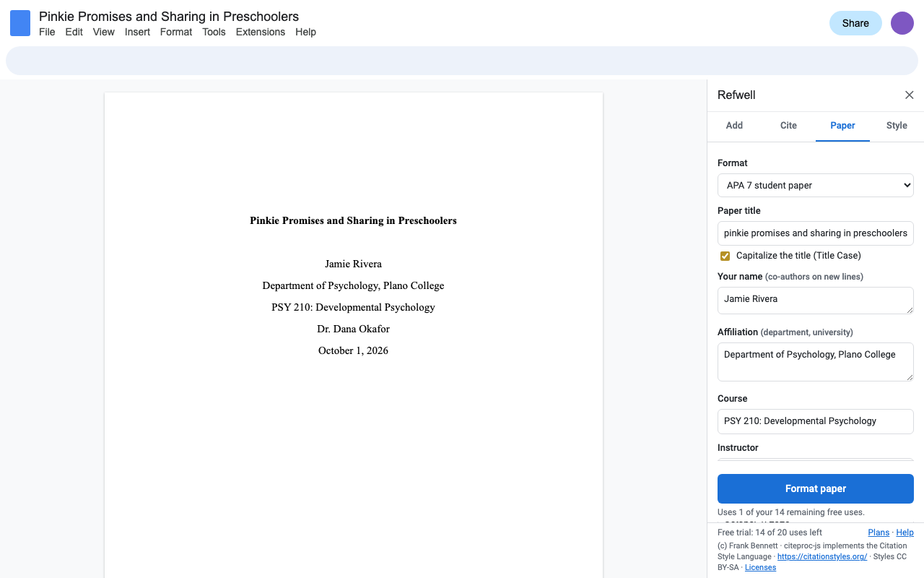Click the Your name text field

[816, 301]
